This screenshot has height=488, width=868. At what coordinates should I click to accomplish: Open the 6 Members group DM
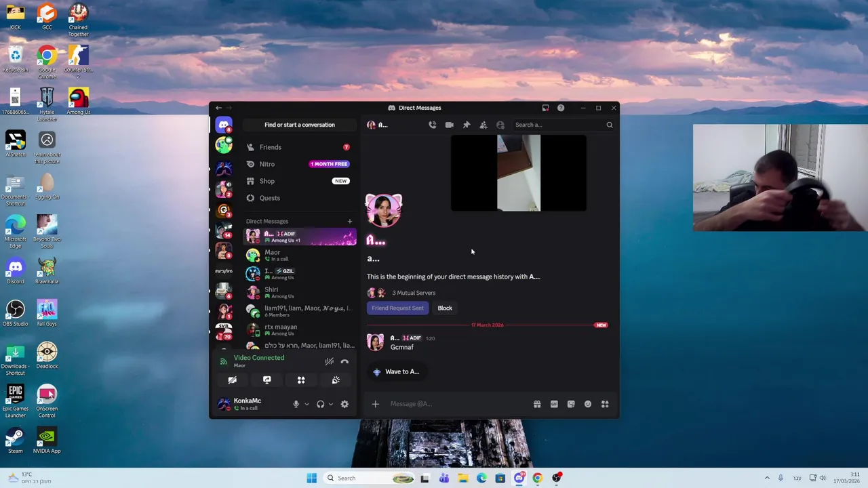[x=300, y=311]
